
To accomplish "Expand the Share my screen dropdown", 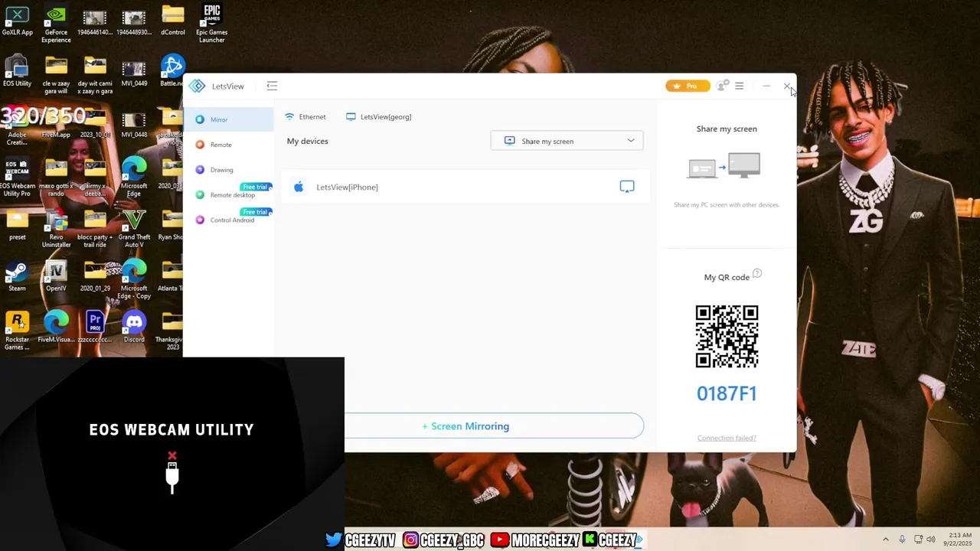I will [567, 141].
